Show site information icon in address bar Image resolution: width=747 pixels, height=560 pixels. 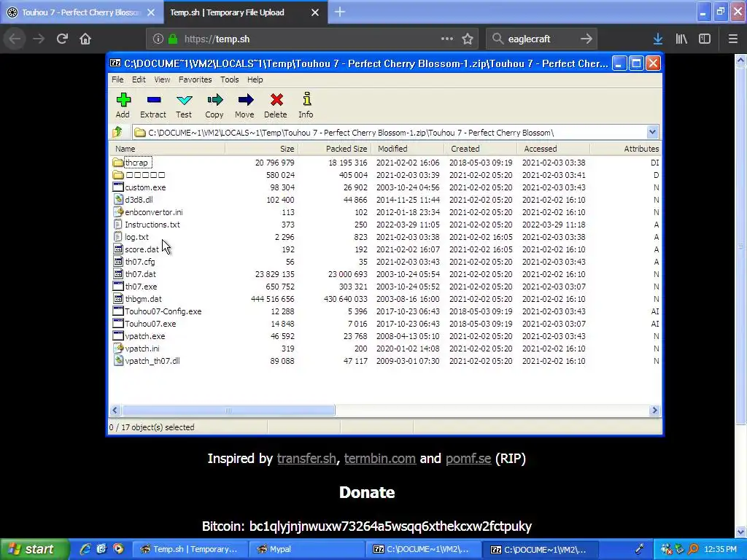[x=158, y=39]
